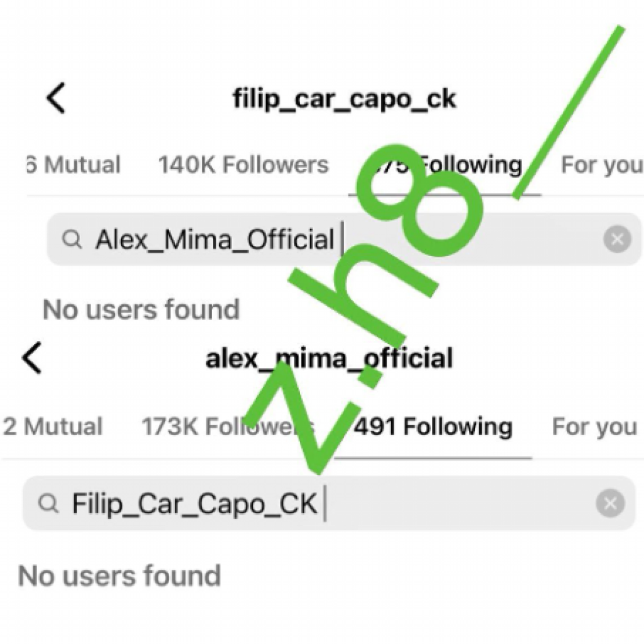Tap the alex_mima_official header title

[x=329, y=358]
